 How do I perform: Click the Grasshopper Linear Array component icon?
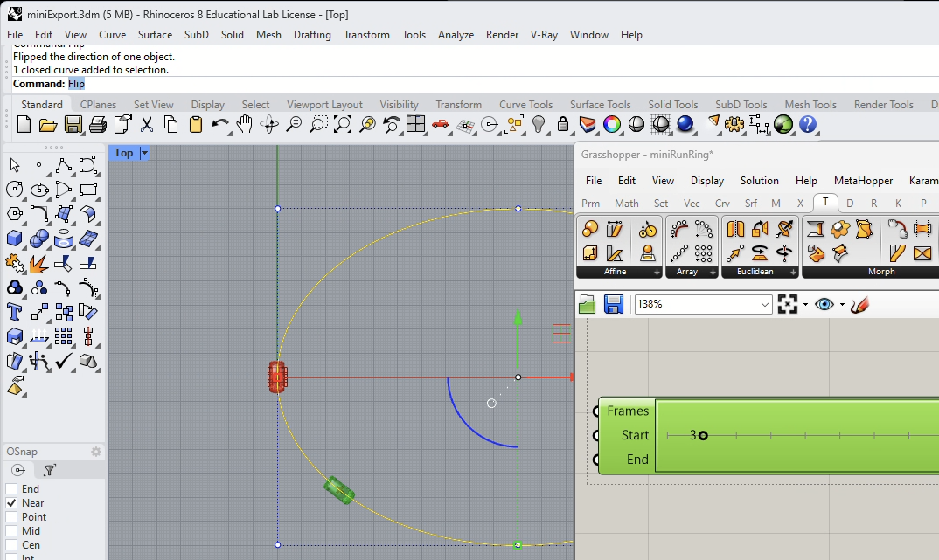[x=679, y=253]
